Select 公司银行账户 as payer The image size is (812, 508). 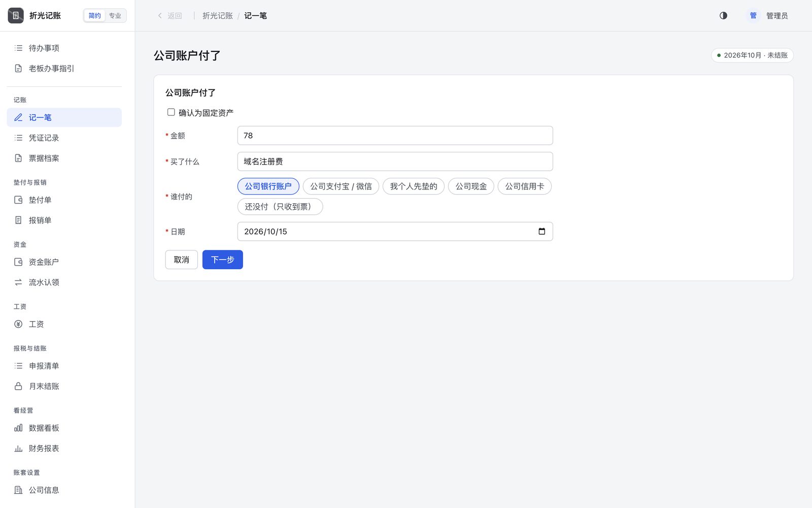tap(268, 186)
